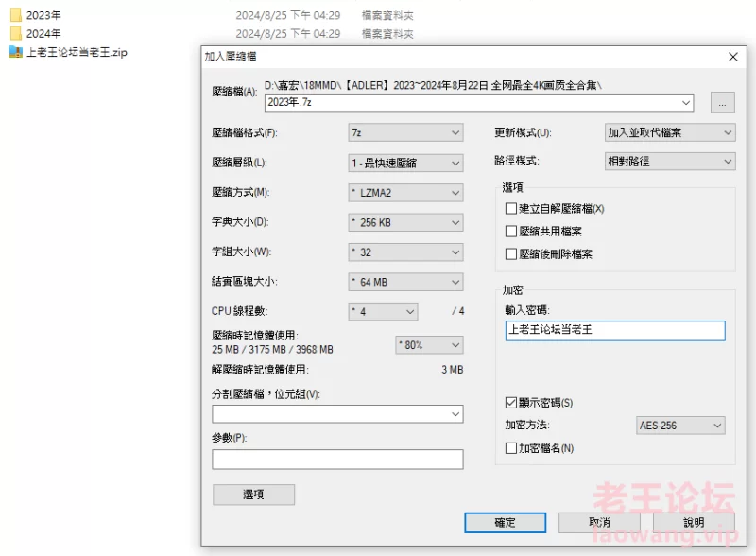Close the 加入壓縮檔 dialog
Viewport: 756px width, 556px height.
(733, 57)
